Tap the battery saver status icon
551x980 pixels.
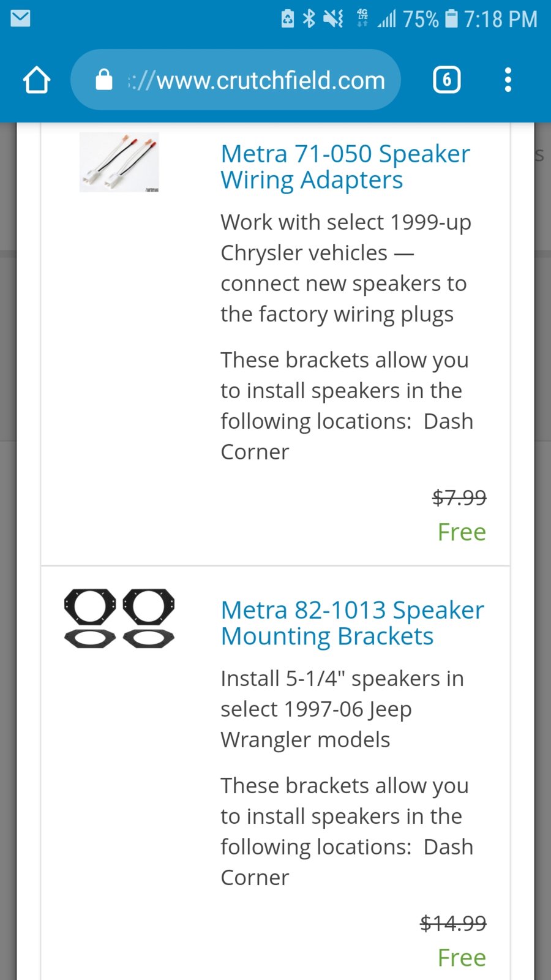pos(287,19)
